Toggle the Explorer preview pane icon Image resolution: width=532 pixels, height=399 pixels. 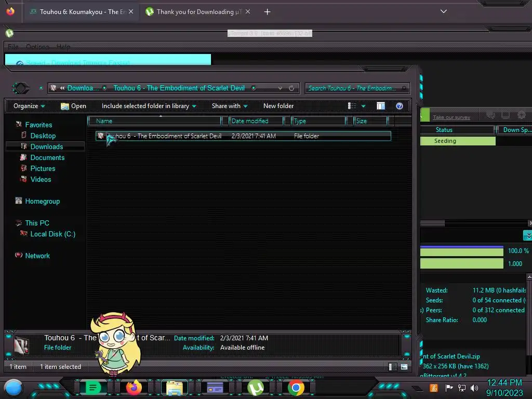tap(381, 106)
